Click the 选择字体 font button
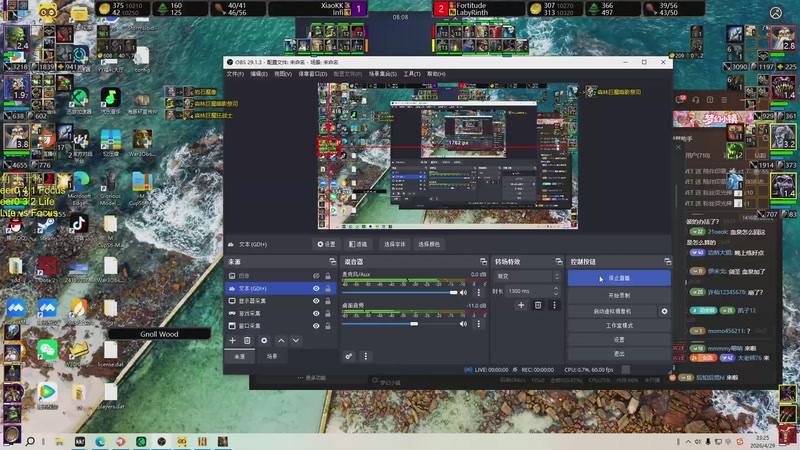Image resolution: width=800 pixels, height=450 pixels. [x=394, y=244]
